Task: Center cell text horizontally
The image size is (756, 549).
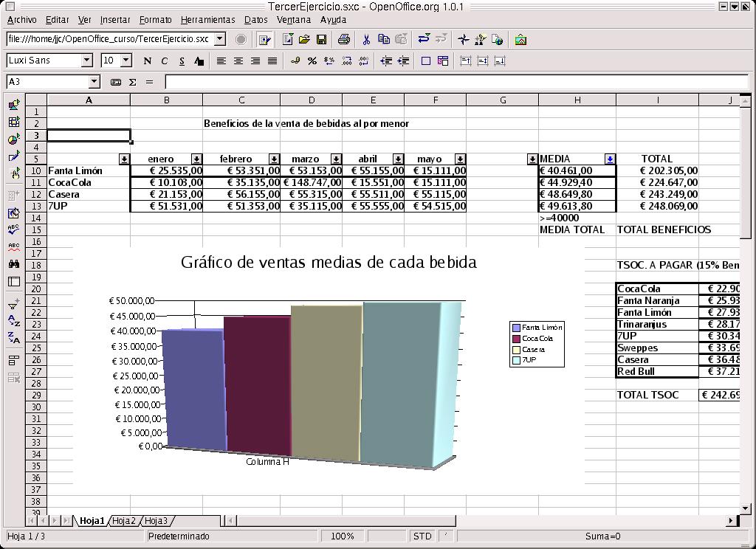Action: [x=238, y=61]
